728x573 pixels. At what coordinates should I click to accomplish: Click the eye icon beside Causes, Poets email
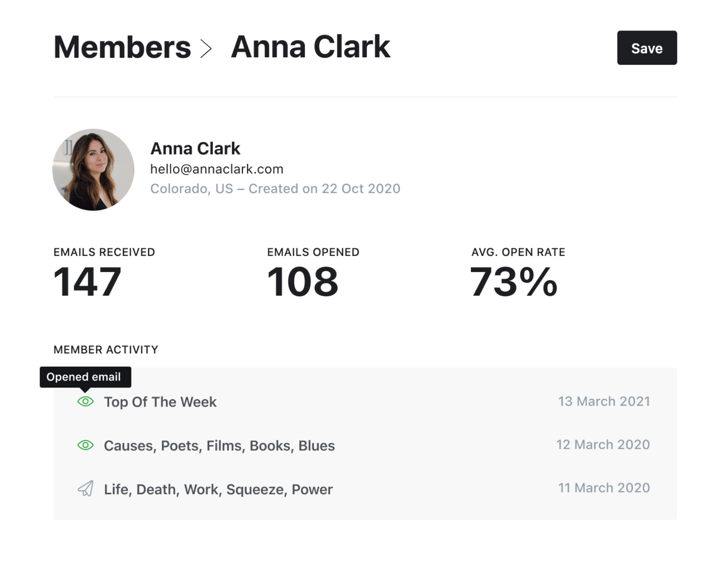[x=85, y=445]
